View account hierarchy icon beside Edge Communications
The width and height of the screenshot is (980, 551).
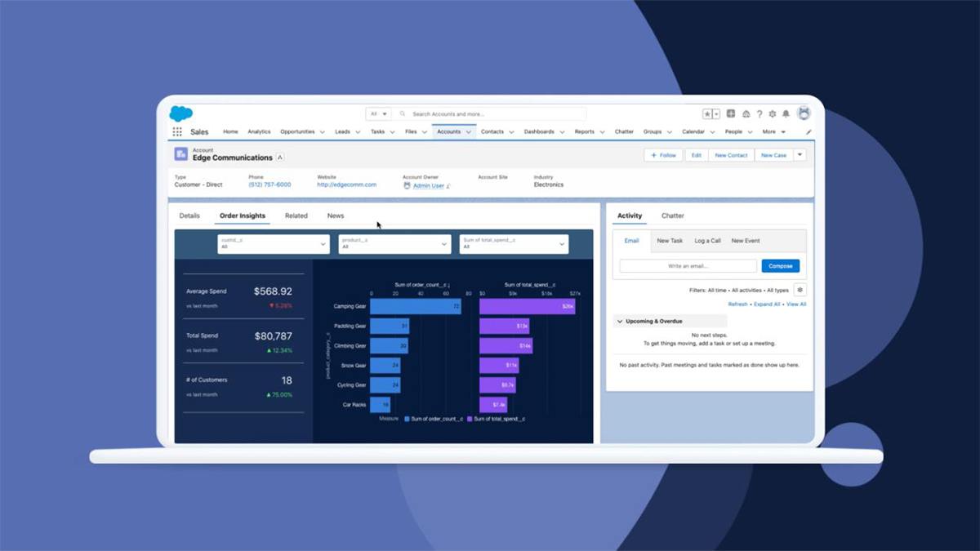(x=280, y=158)
